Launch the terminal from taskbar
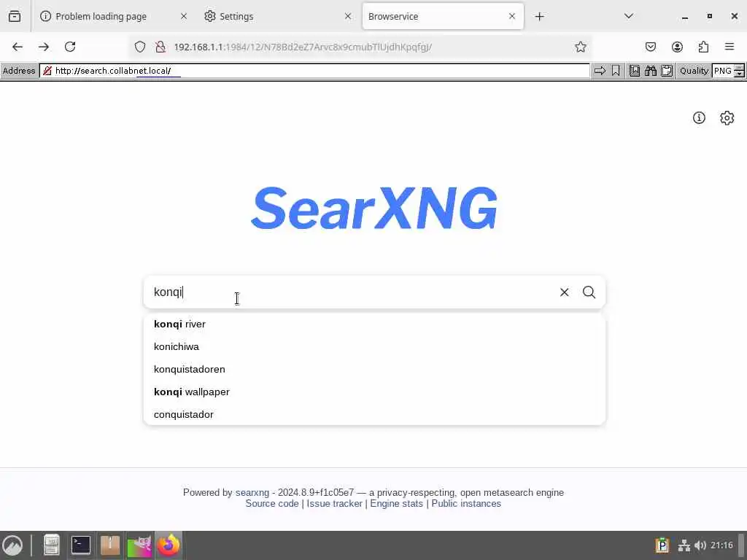 (80, 545)
